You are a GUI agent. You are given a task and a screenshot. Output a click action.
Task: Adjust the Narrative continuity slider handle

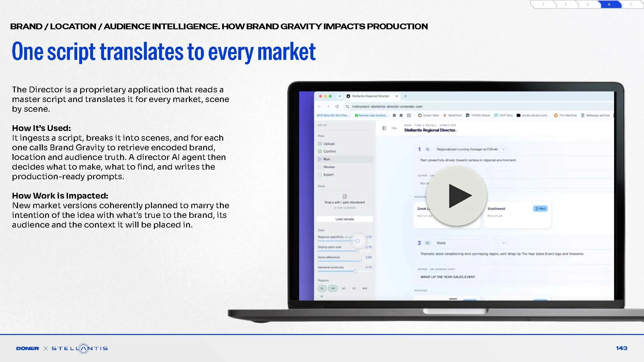355,271
